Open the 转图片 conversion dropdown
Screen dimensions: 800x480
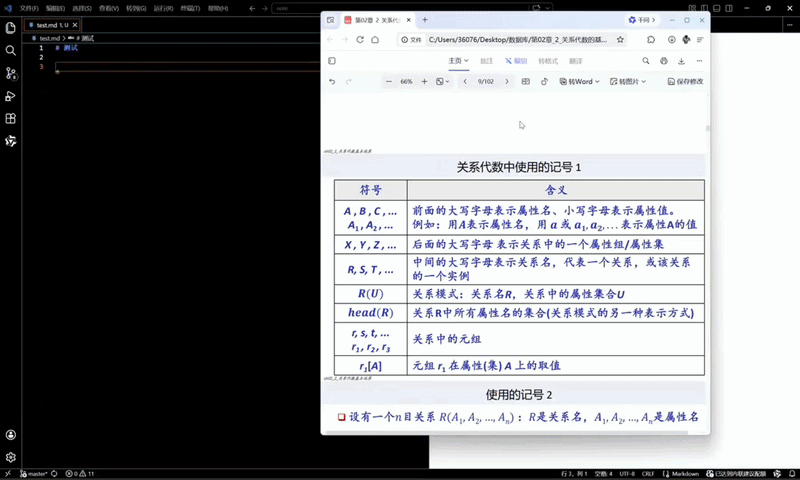[628, 82]
